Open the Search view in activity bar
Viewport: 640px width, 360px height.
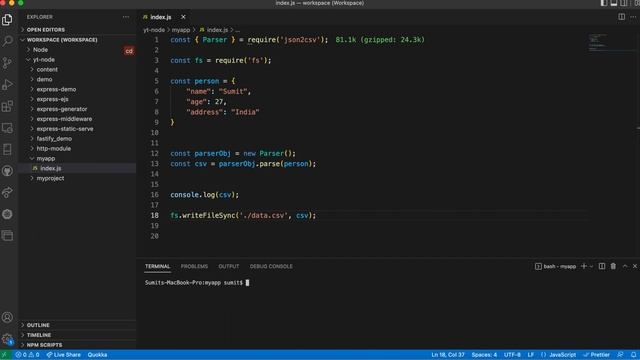point(7,41)
